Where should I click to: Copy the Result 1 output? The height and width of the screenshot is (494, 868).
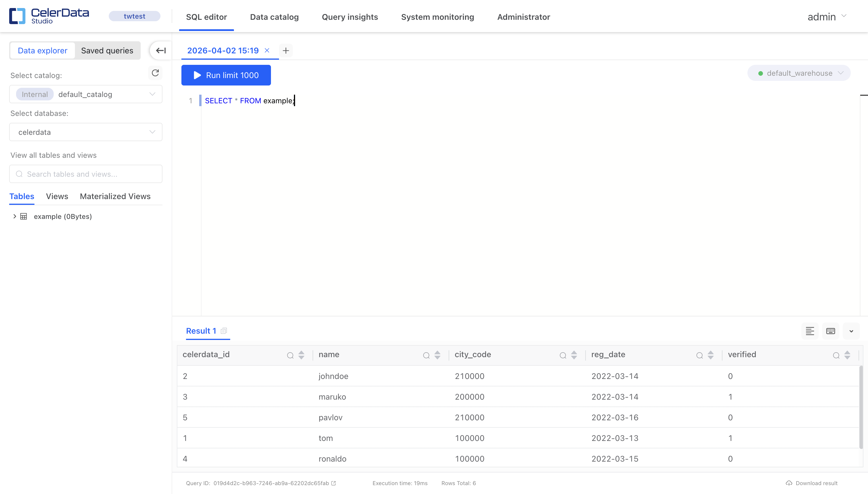(x=224, y=330)
